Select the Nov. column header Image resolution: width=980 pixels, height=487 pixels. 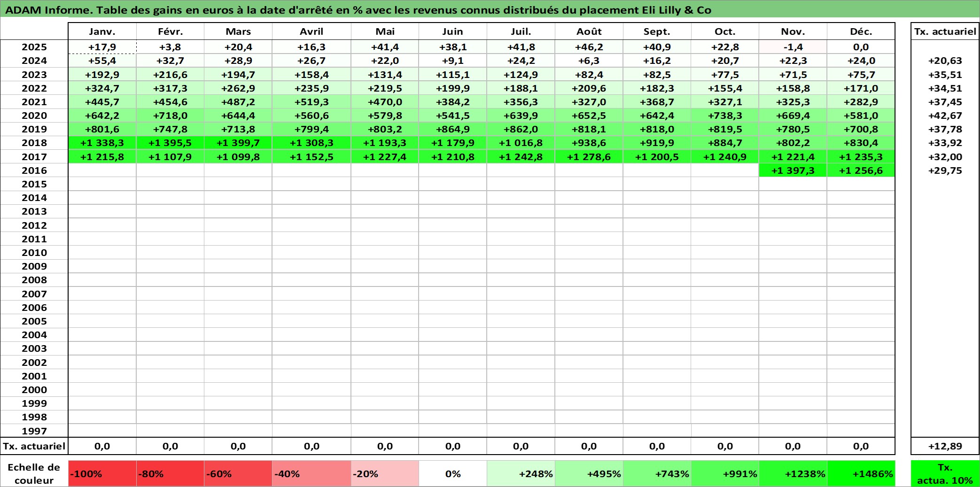pyautogui.click(x=793, y=31)
